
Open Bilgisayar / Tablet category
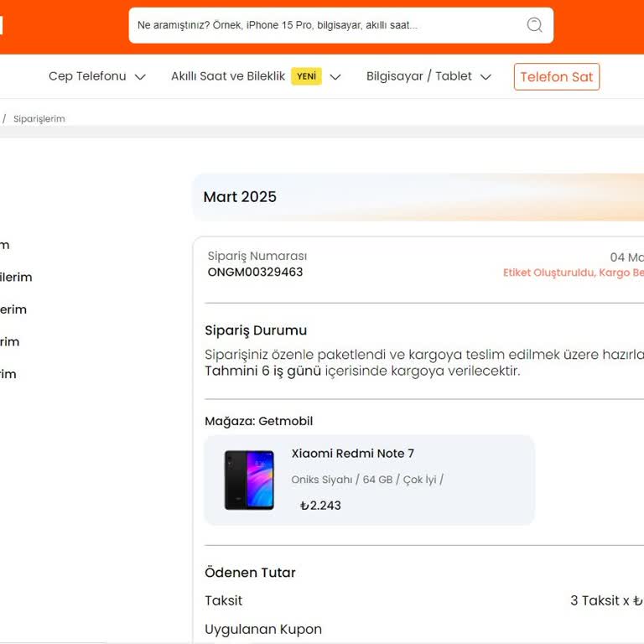pyautogui.click(x=418, y=76)
